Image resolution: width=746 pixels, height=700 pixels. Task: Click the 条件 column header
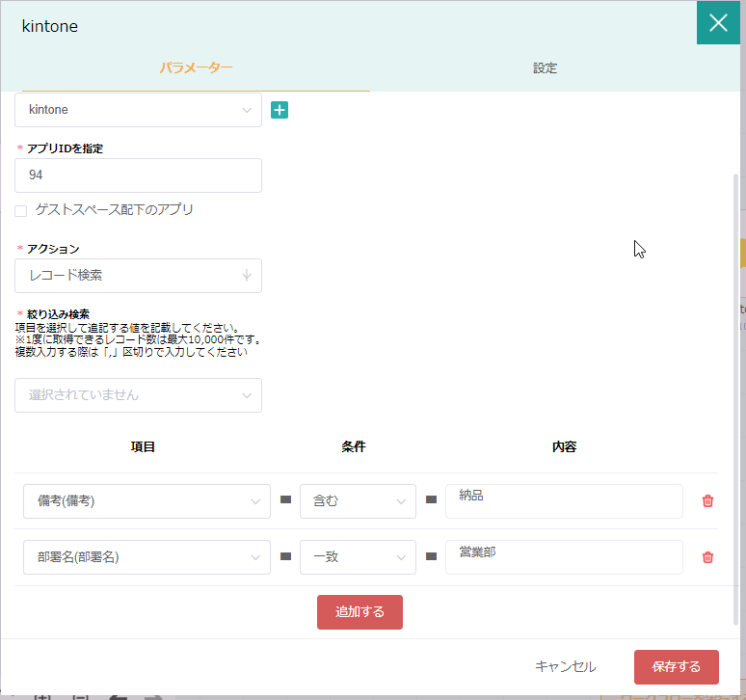(354, 446)
